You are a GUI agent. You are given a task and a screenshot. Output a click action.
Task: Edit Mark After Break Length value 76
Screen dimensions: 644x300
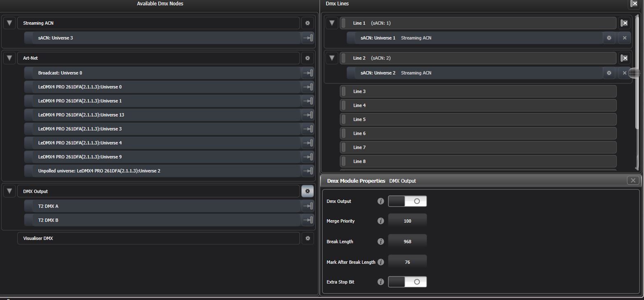click(x=407, y=262)
